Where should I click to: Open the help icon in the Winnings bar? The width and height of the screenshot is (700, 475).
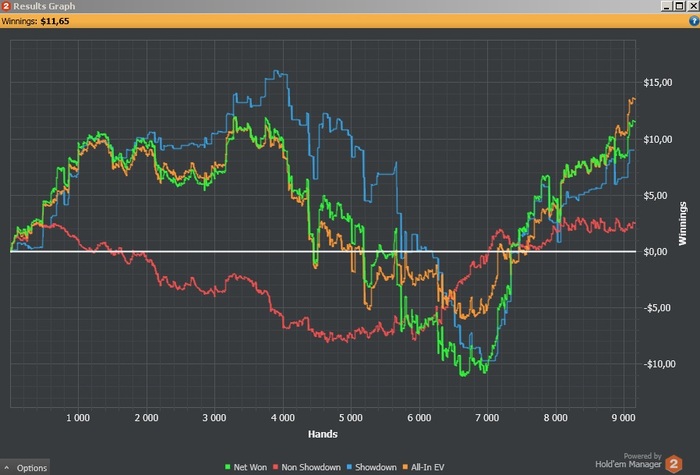[694, 21]
